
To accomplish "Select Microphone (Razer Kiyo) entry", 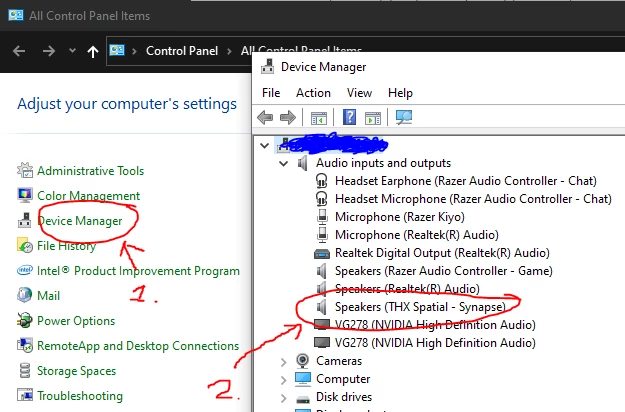I will (400, 217).
